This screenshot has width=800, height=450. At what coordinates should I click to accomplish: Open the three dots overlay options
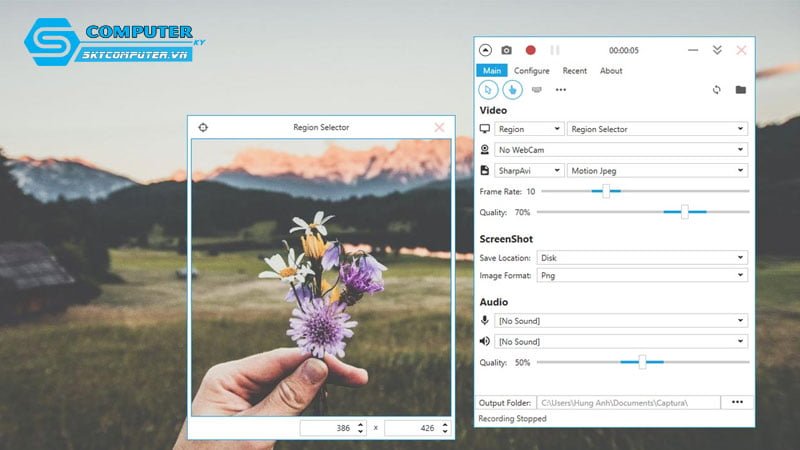pyautogui.click(x=561, y=90)
